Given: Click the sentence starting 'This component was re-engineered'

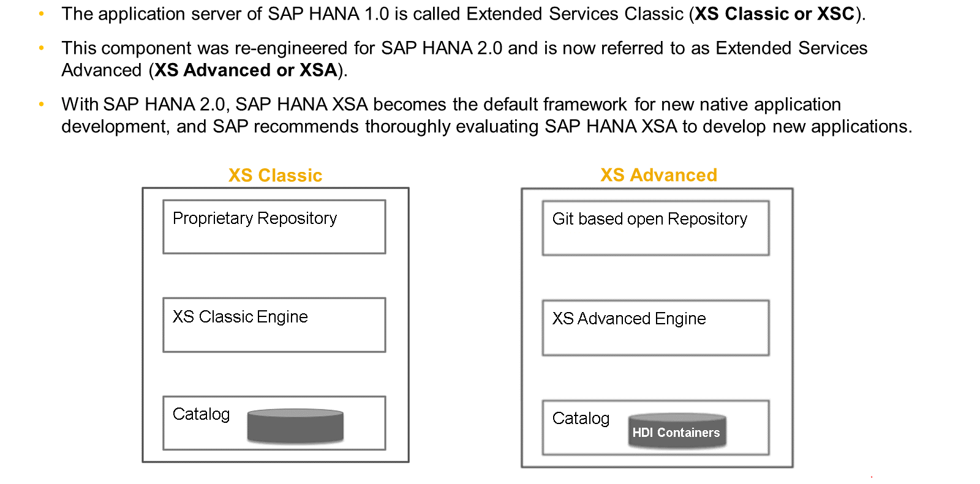Looking at the screenshot, I should [x=464, y=59].
